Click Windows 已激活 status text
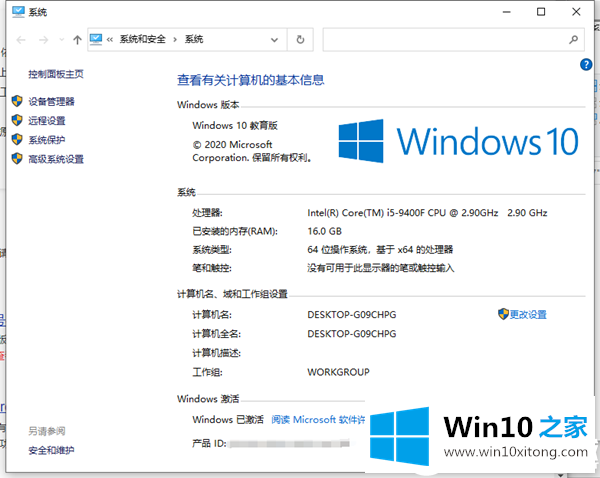Screen dimensions: 600x478 point(228,419)
